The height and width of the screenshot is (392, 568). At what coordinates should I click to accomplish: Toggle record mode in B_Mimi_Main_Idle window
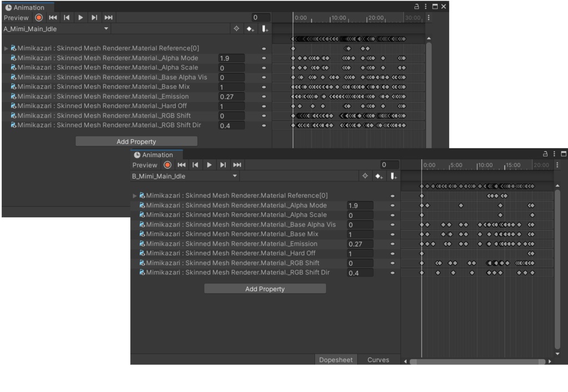pyautogui.click(x=168, y=165)
